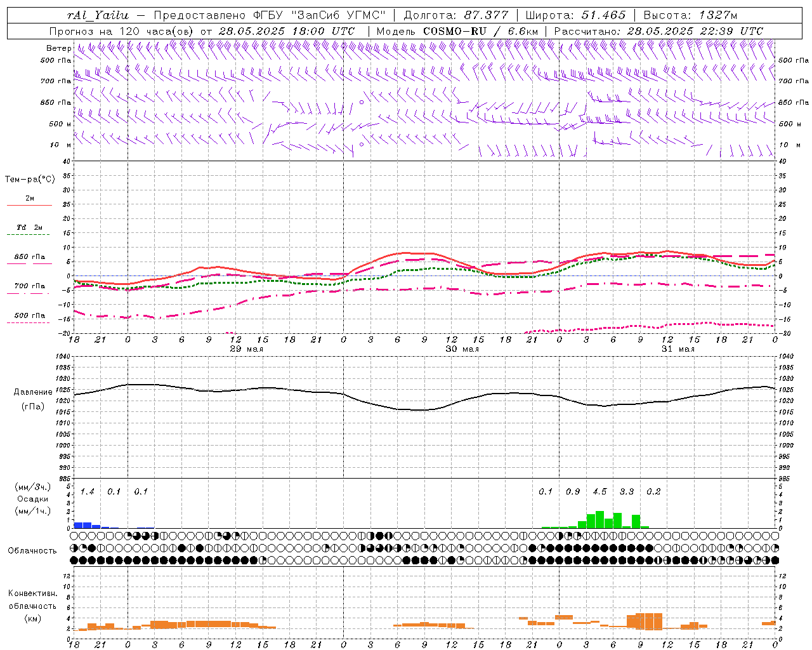Click the Давление pressure chart label
Screen dimensions: 812x650
[x=33, y=392]
